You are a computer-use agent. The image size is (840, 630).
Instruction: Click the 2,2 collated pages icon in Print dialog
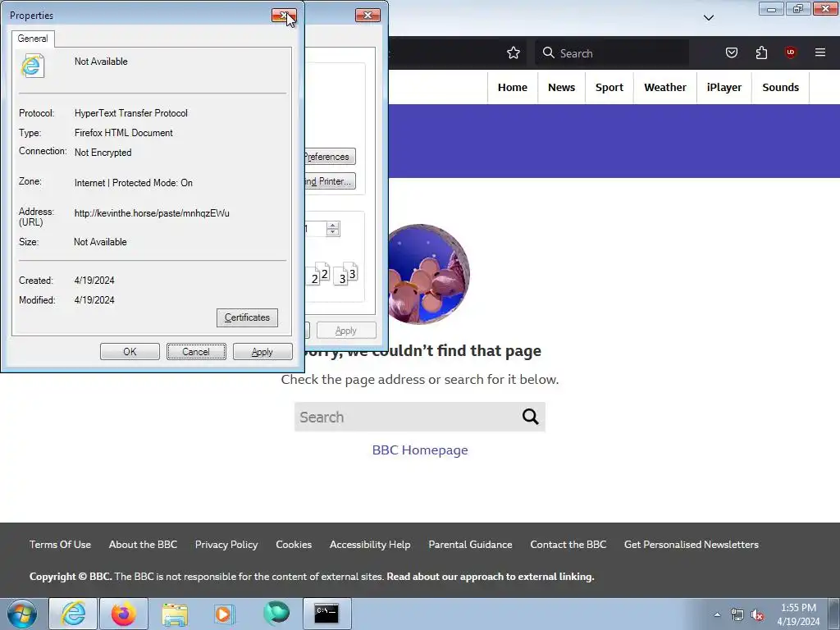319,274
